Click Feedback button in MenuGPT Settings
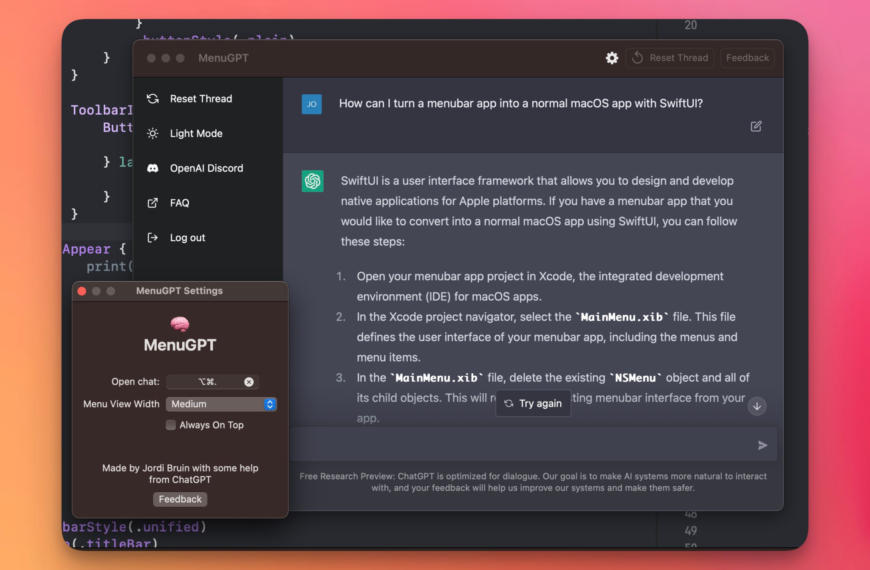Screen dimensions: 870x570 click(180, 499)
